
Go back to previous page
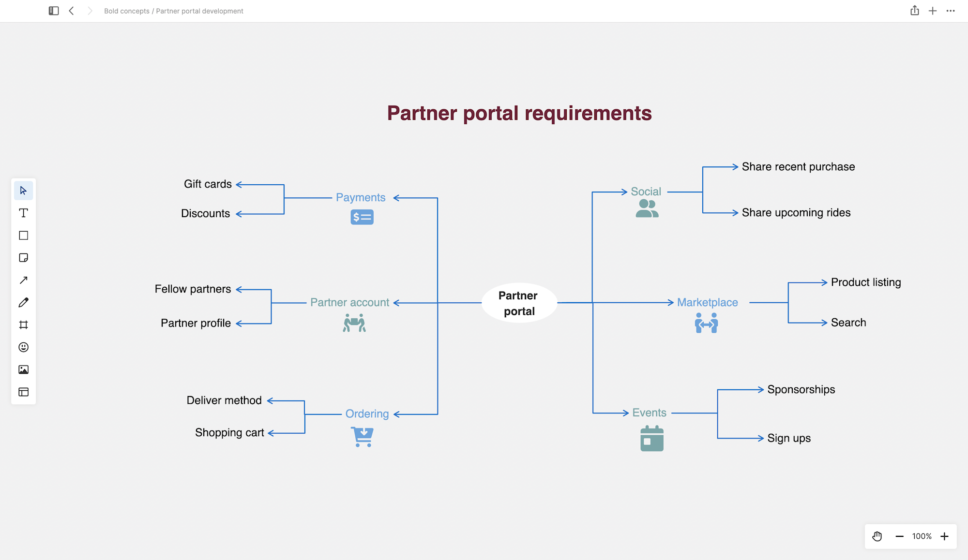click(71, 11)
